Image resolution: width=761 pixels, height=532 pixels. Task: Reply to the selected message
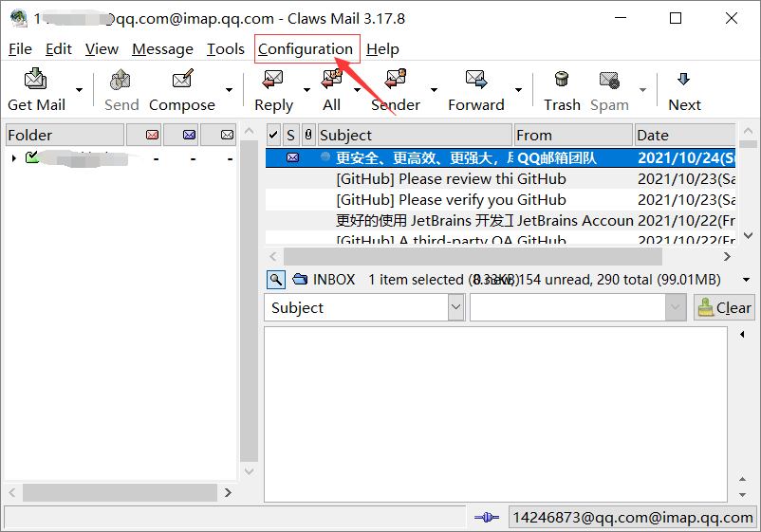tap(273, 90)
